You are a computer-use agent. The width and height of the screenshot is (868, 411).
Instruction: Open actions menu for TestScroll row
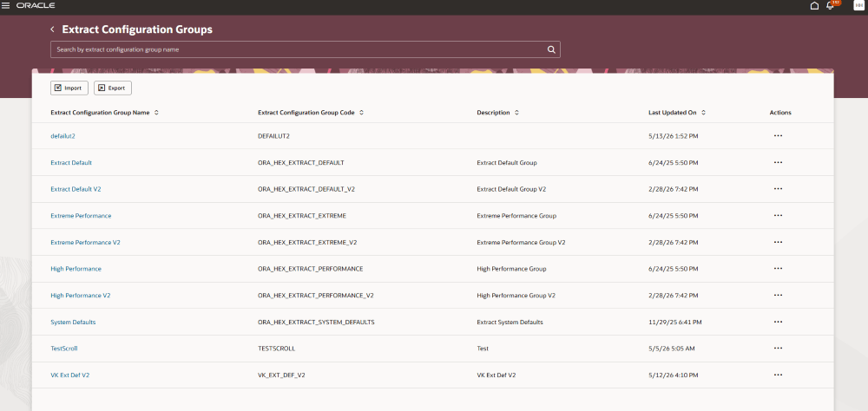point(778,348)
